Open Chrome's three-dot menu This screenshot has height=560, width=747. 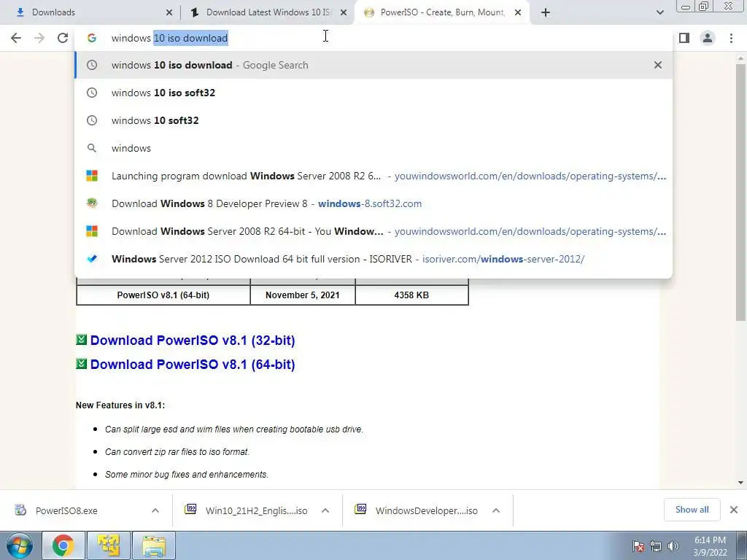(x=731, y=38)
